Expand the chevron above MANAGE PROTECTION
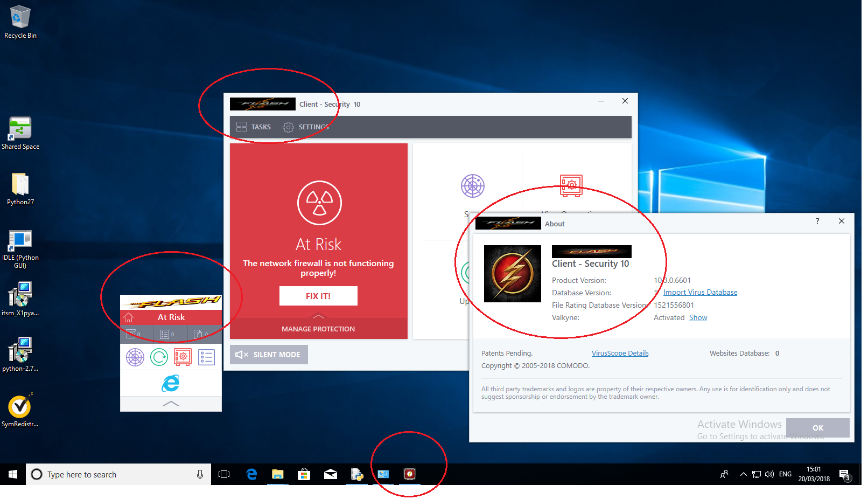This screenshot has height=499, width=868. pos(318,316)
